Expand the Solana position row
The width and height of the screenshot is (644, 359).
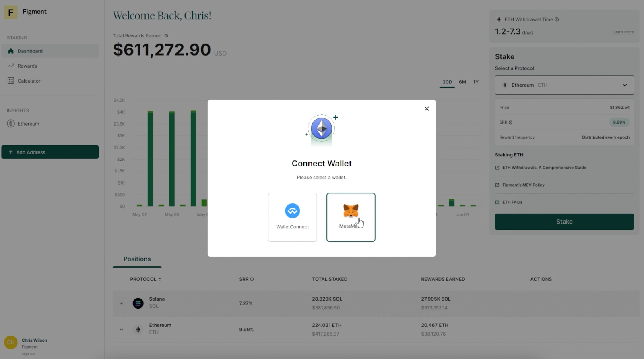122,303
